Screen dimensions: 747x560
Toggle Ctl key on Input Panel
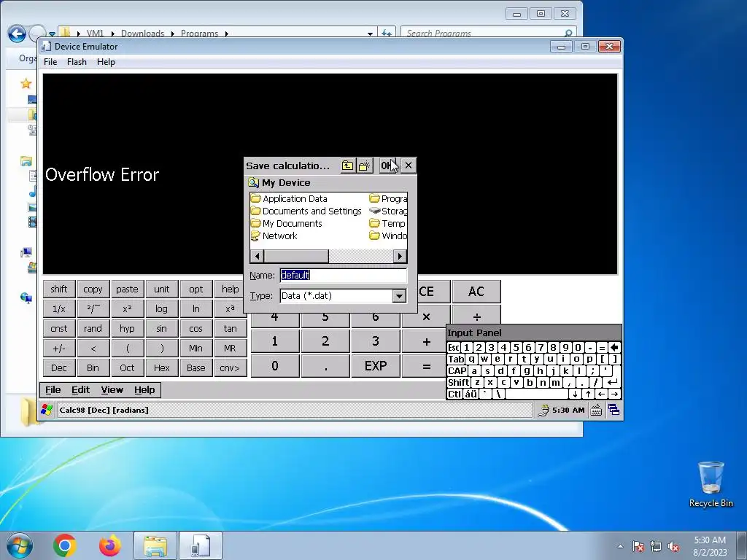454,394
